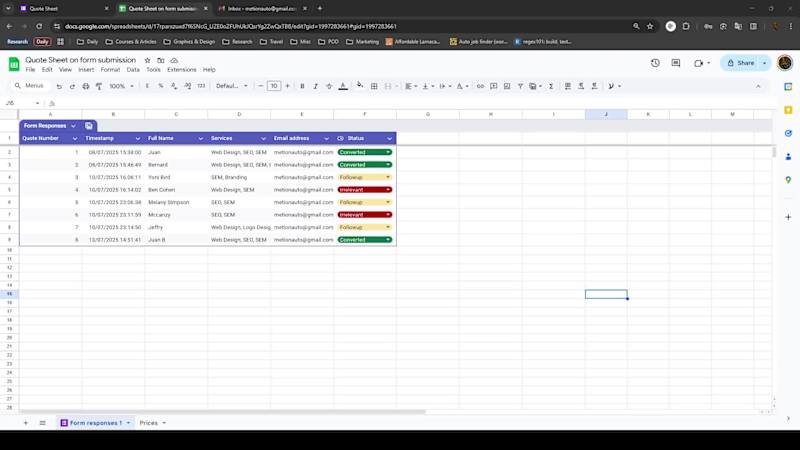
Task: Open Maps in the side panel
Action: [788, 180]
